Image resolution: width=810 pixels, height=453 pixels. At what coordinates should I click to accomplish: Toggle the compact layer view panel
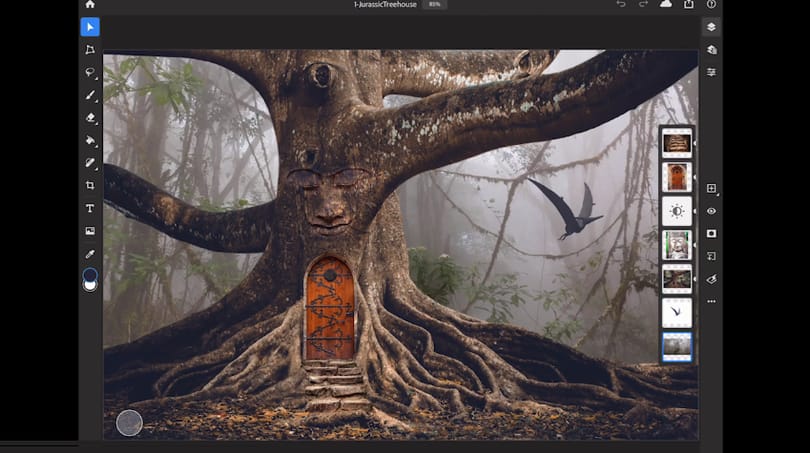tap(711, 27)
